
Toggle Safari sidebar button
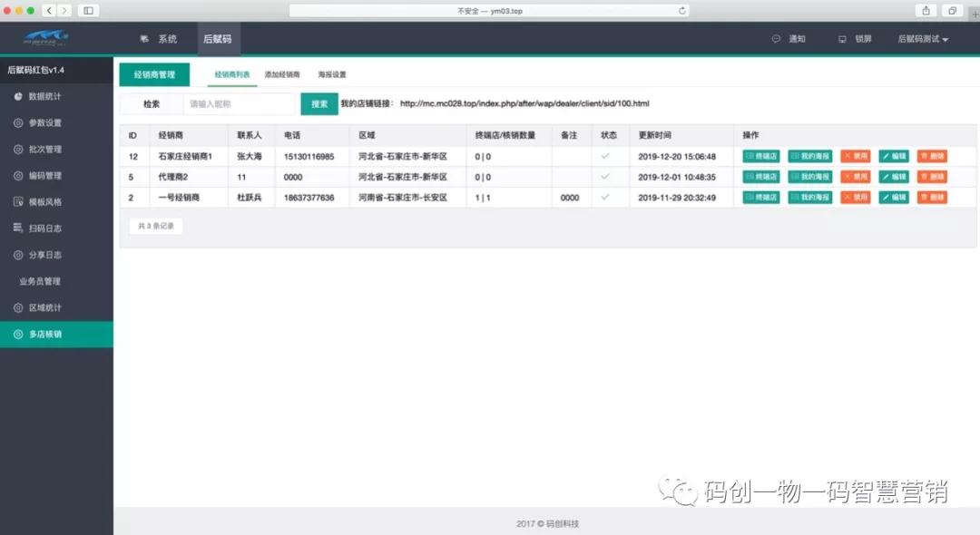88,11
